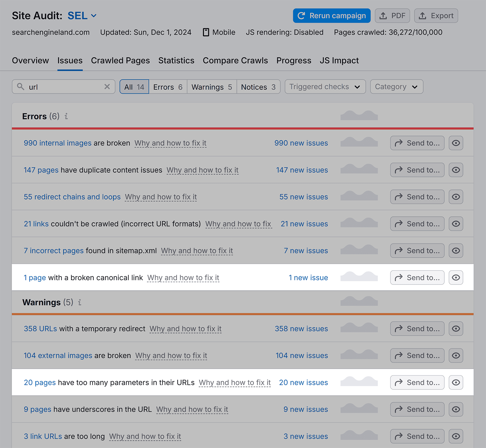Open the Compare Crawls tab

click(x=235, y=61)
